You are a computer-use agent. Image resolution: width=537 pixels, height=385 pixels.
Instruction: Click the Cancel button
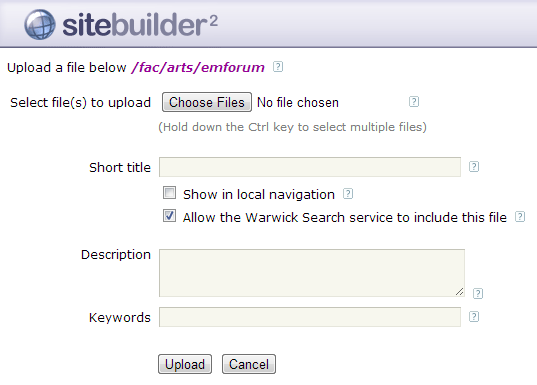249,364
